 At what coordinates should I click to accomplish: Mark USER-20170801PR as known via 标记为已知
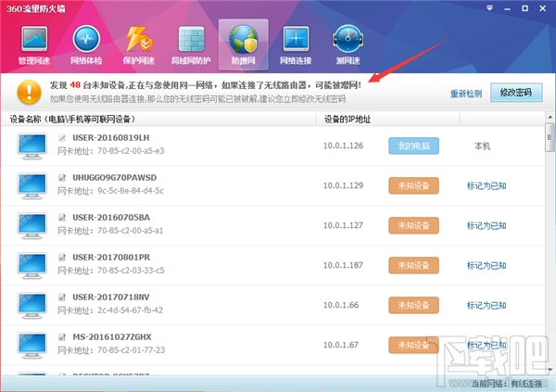[486, 266]
